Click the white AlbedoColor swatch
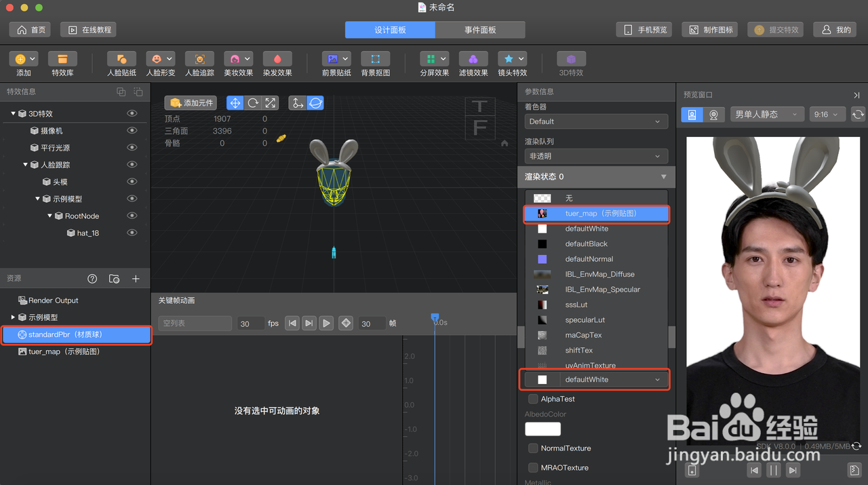The width and height of the screenshot is (868, 485). pyautogui.click(x=542, y=429)
